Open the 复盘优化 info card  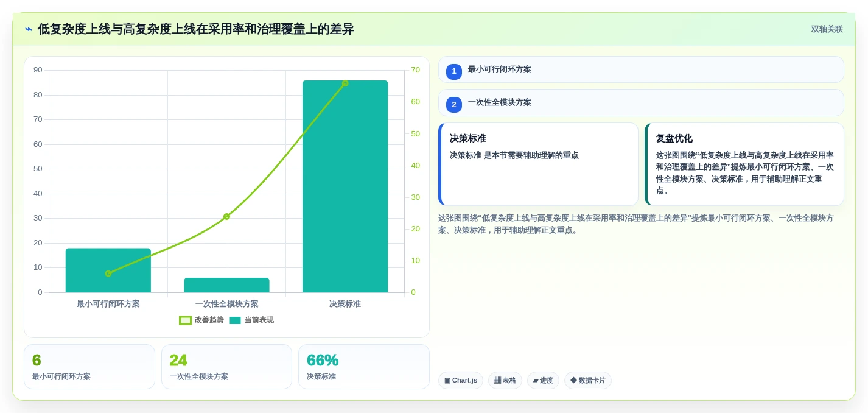[744, 164]
